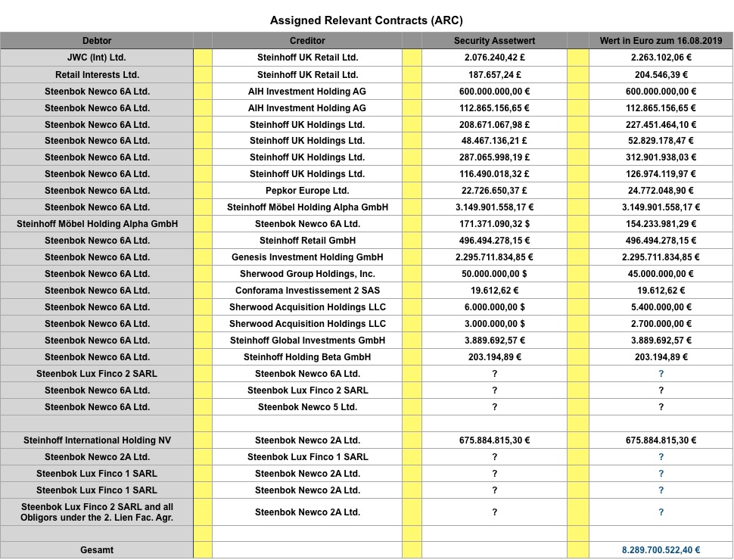The height and width of the screenshot is (560, 734).
Task: Click the "600.000.000,00 €" value for AIH Investment Holding AG
Action: (494, 91)
